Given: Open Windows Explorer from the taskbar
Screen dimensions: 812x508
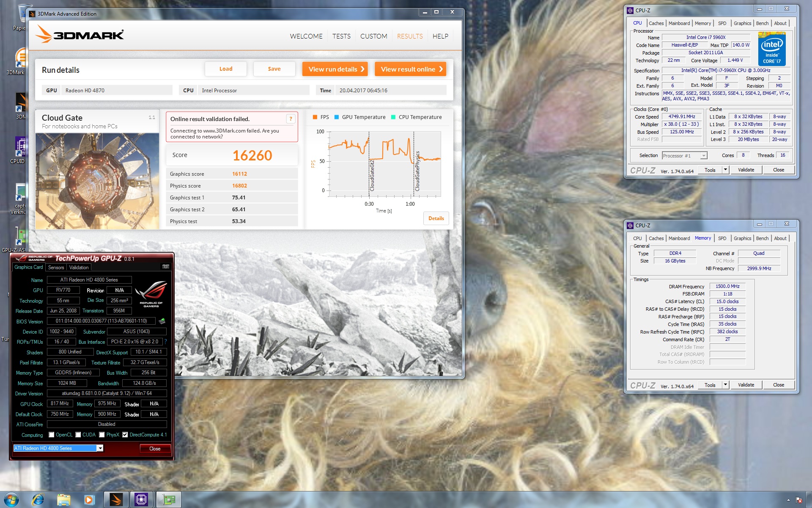Looking at the screenshot, I should [64, 500].
